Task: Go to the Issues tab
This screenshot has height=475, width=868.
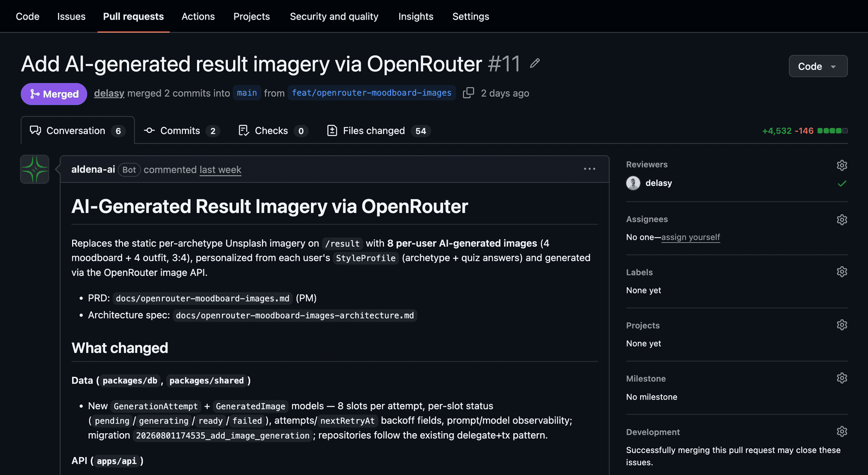Action: pyautogui.click(x=72, y=16)
